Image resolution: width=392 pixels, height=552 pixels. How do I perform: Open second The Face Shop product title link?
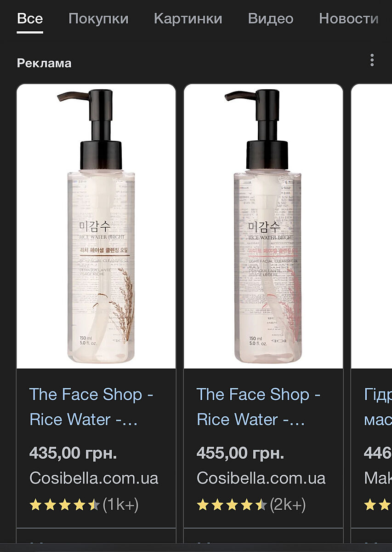coord(258,407)
